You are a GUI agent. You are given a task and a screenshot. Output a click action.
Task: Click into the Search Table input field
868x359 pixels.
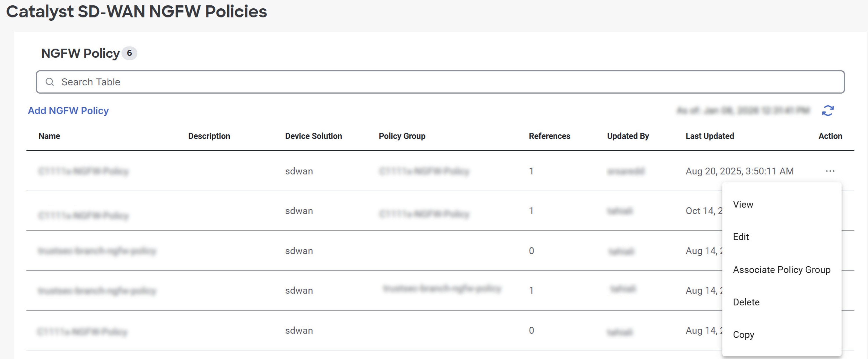click(x=236, y=82)
